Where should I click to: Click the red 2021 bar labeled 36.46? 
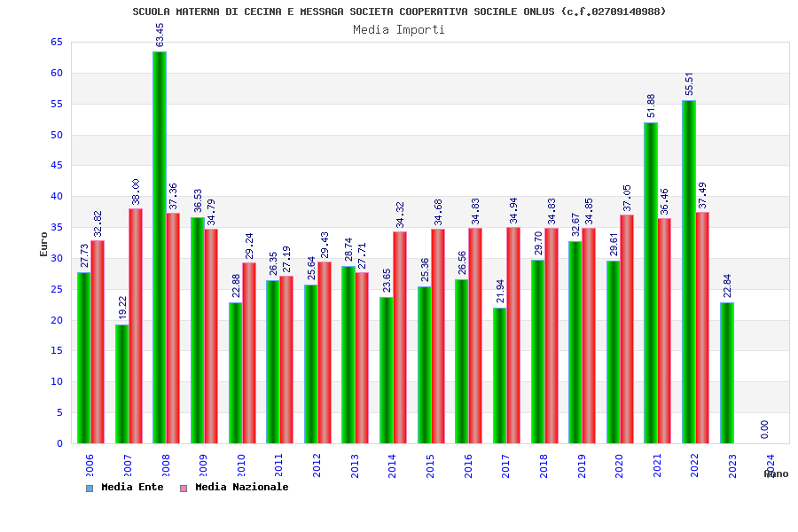[664, 331]
